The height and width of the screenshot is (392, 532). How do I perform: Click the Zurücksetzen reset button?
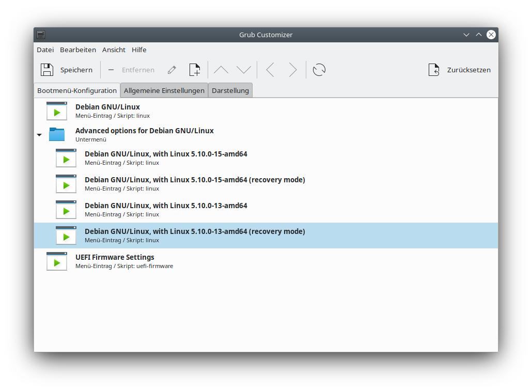459,70
